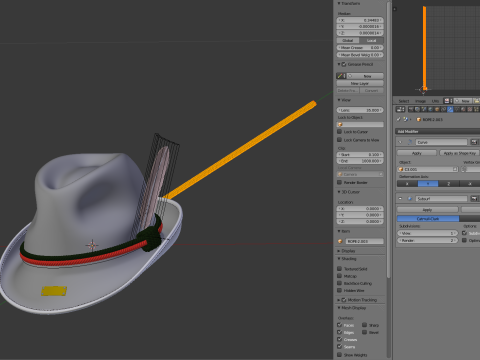The image size is (480, 360).
Task: Click the object cube icon in Item panel
Action: [340, 241]
